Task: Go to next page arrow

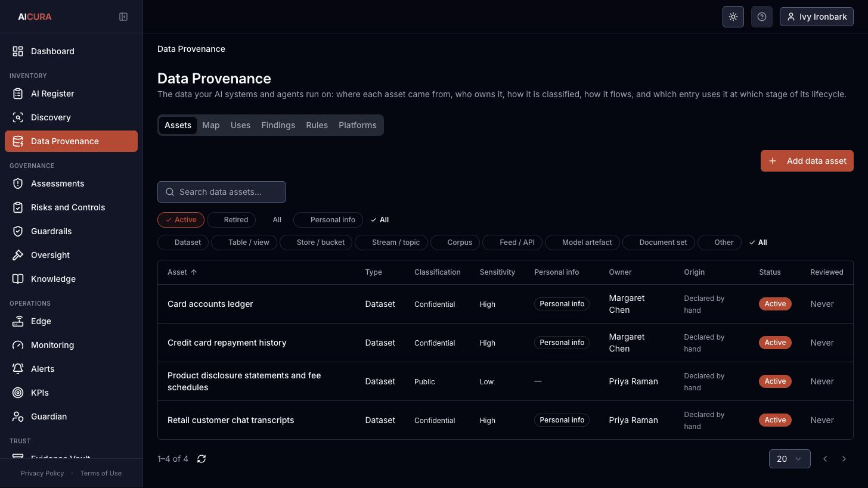Action: (x=844, y=459)
